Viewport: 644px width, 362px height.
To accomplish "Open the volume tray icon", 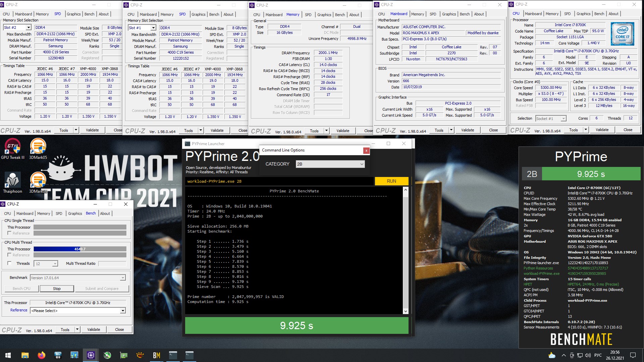I will (x=588, y=355).
